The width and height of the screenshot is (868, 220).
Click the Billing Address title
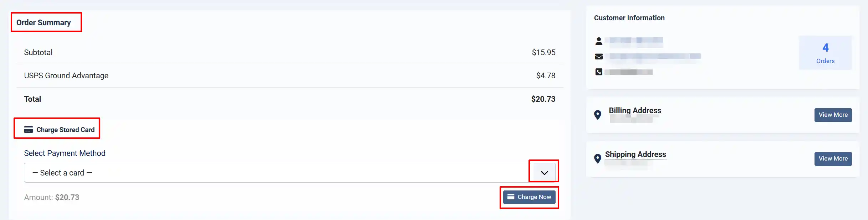pyautogui.click(x=635, y=110)
